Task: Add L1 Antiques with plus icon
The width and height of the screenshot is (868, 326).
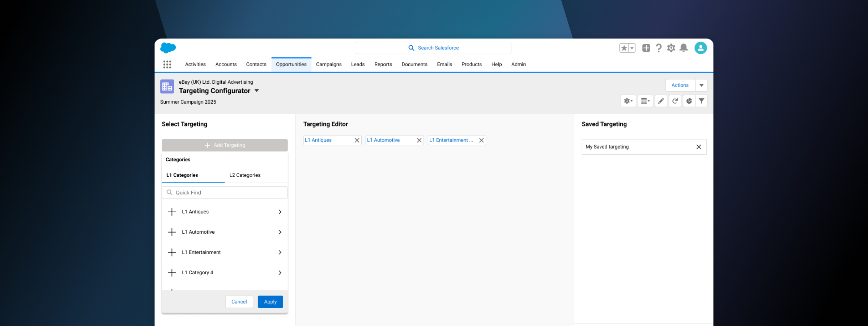Action: (172, 212)
